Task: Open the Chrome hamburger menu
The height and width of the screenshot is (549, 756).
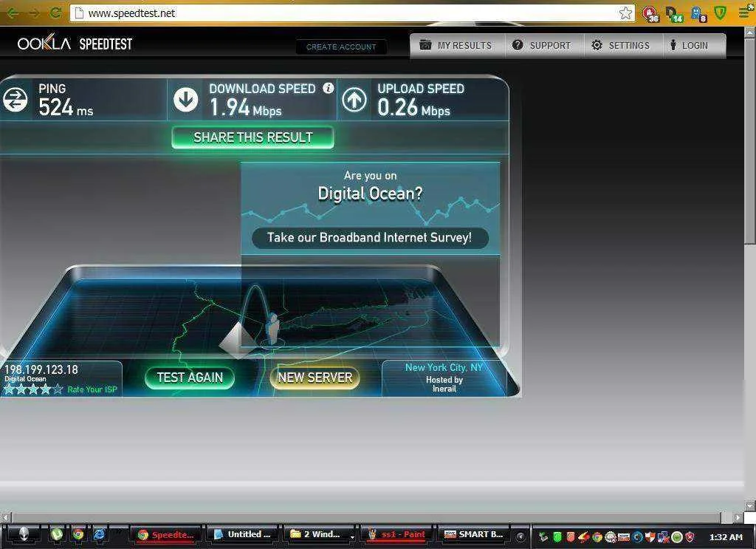Action: click(746, 12)
